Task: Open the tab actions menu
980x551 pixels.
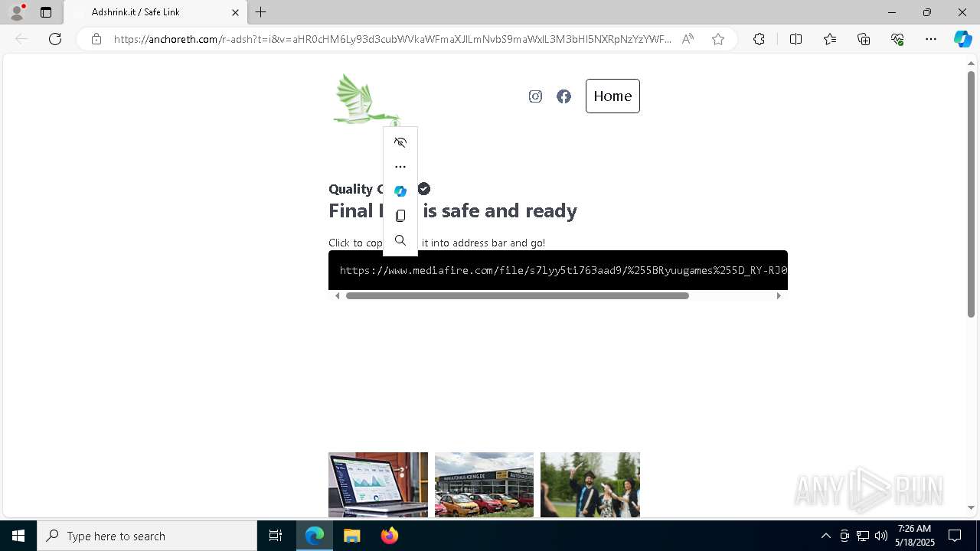Action: click(46, 12)
